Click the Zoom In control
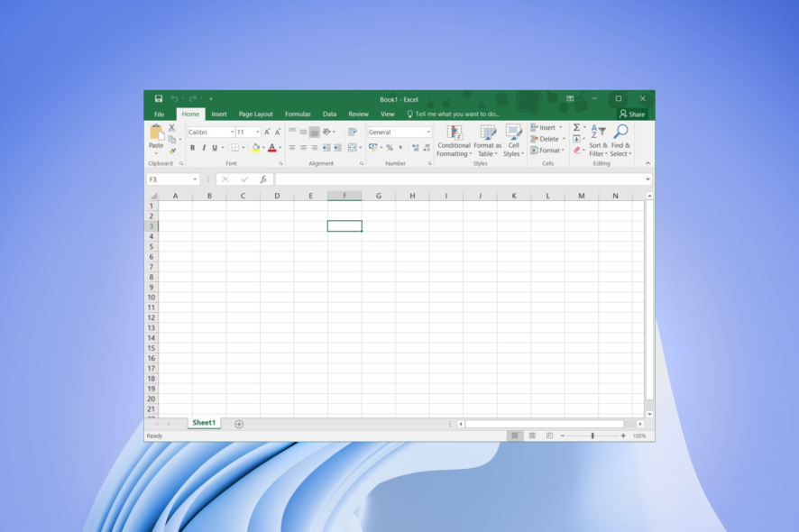This screenshot has height=532, width=799. pos(623,436)
